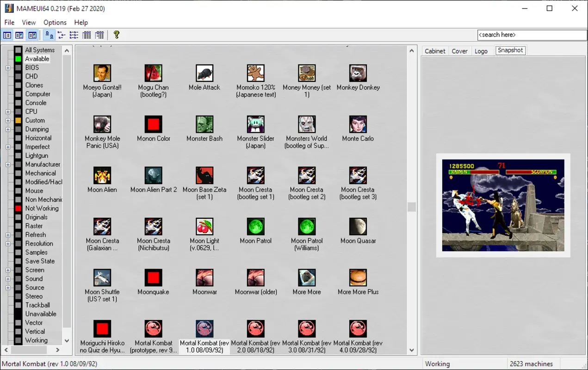Select the Monster Bash game icon
This screenshot has height=370, width=588.
(204, 123)
